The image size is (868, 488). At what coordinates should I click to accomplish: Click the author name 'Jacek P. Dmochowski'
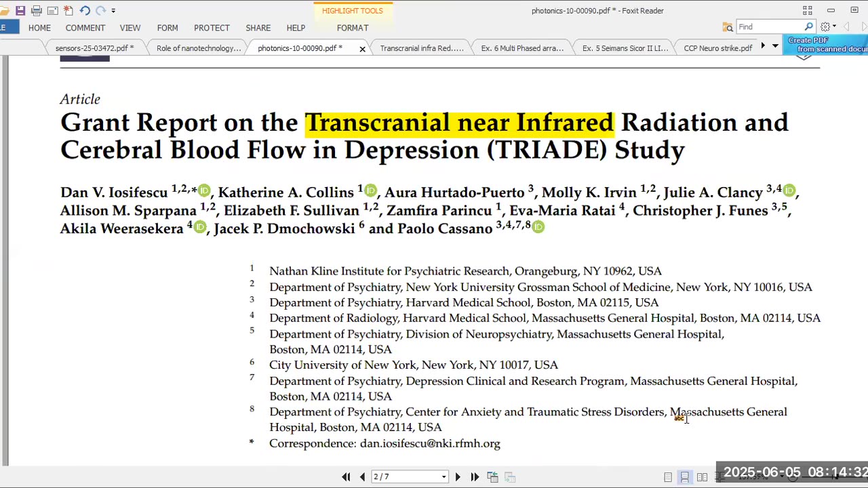(284, 228)
